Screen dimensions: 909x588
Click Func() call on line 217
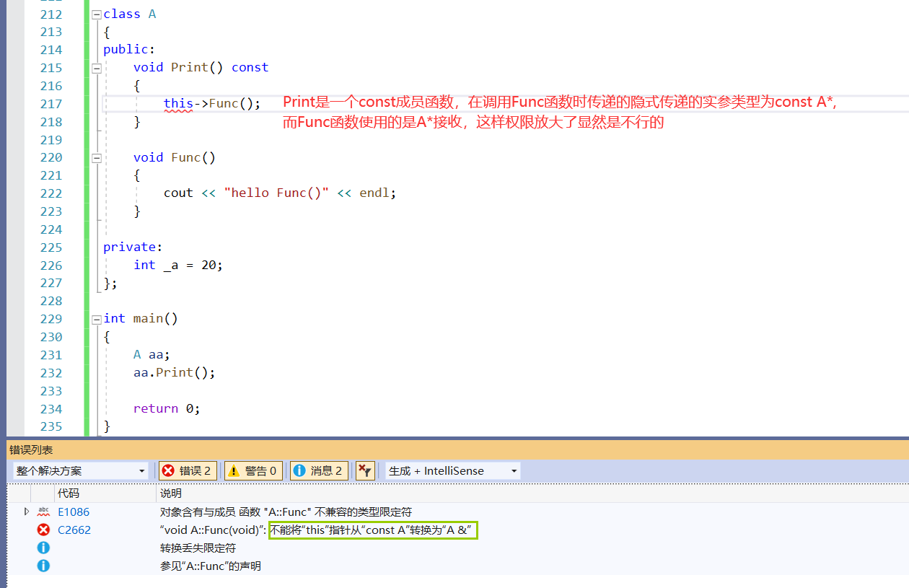(x=234, y=103)
